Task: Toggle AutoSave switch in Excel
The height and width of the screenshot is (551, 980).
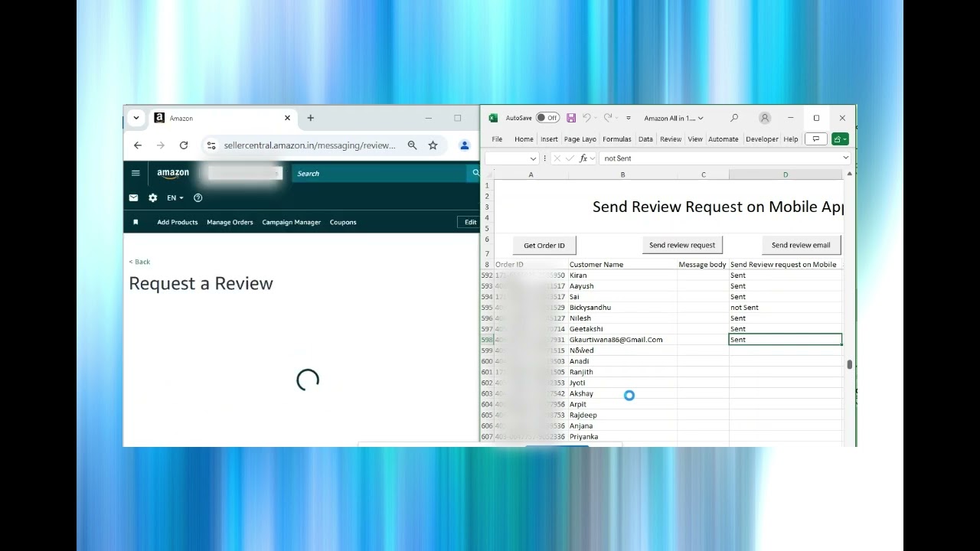Action: click(x=547, y=118)
